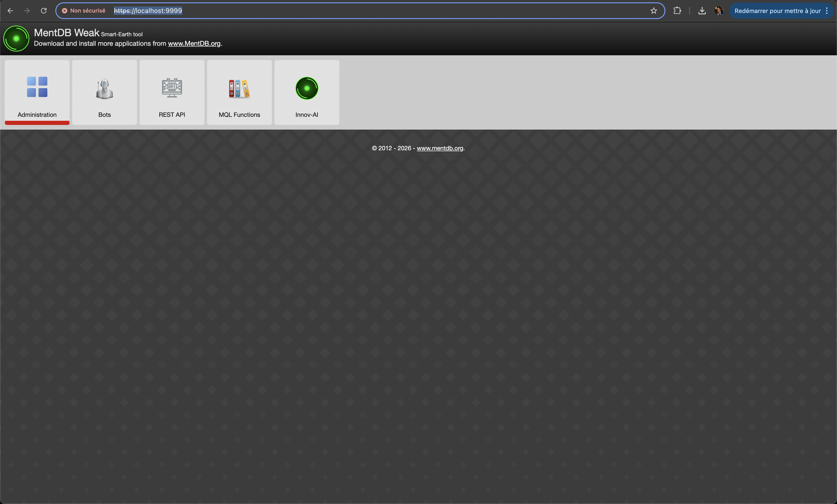
Task: Click 'Redémarrer pour mettre à jour' button
Action: 777,11
